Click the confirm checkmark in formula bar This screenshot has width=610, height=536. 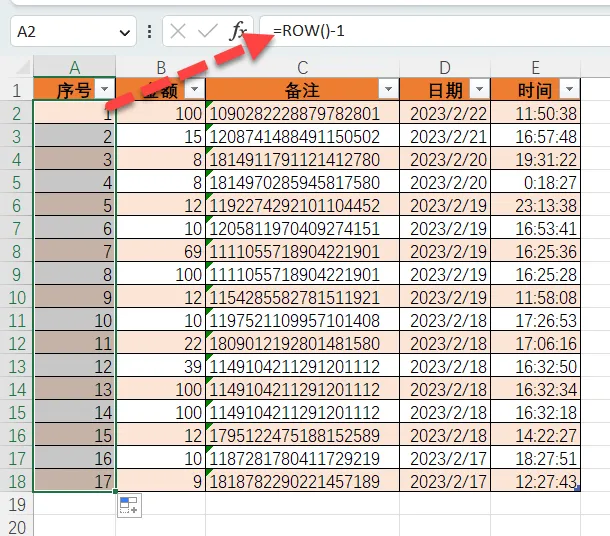coord(207,31)
